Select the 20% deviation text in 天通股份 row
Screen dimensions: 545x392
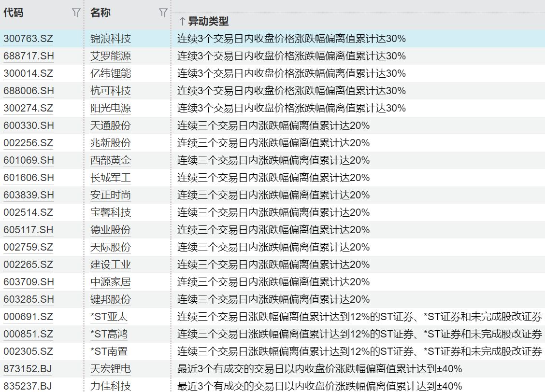(x=273, y=126)
